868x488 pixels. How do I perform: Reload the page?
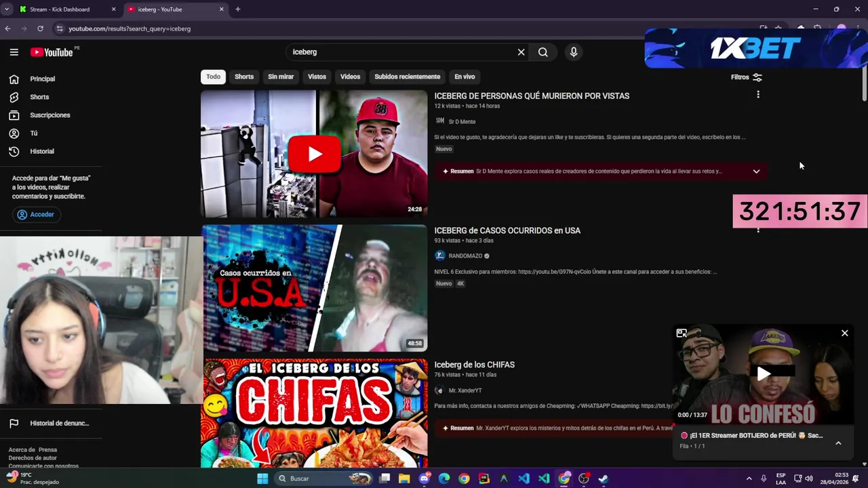[40, 28]
